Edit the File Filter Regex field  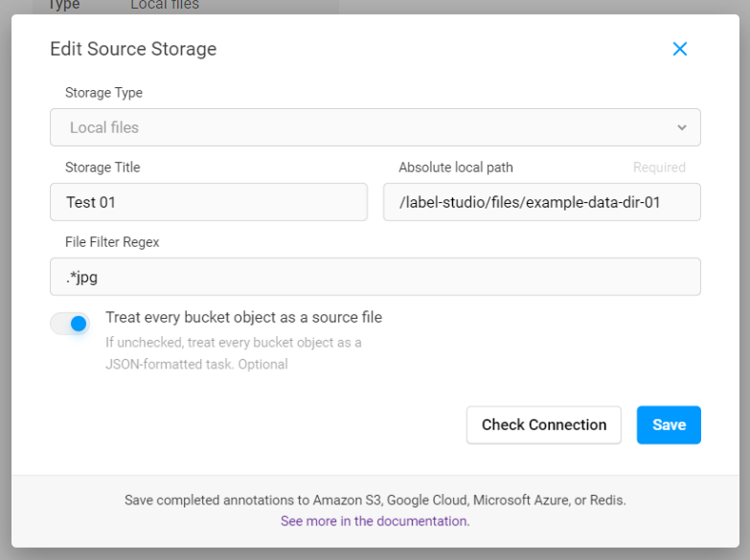coord(375,277)
